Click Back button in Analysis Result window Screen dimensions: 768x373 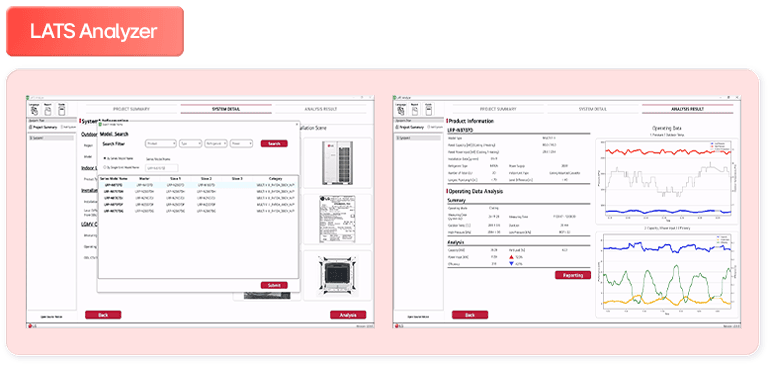470,315
